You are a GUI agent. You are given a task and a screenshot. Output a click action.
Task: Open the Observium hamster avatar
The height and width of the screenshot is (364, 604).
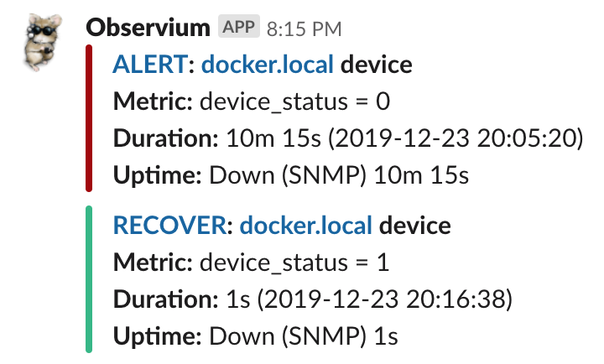[43, 43]
